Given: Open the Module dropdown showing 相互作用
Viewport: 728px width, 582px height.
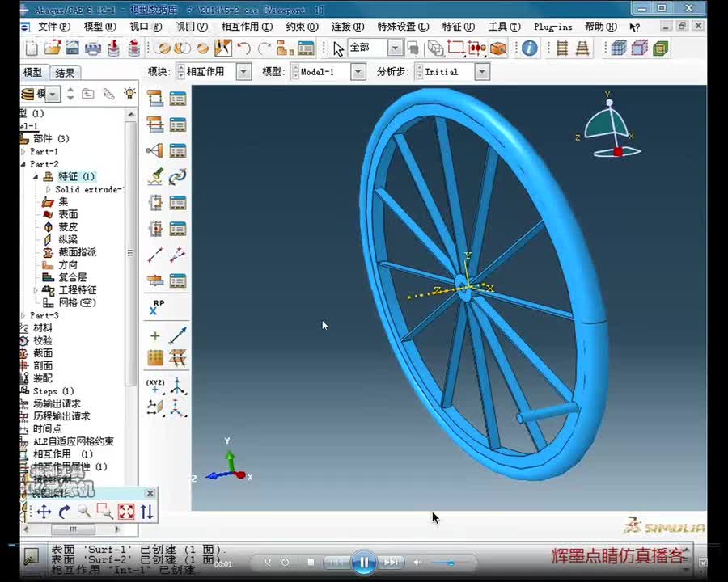Looking at the screenshot, I should pos(243,72).
